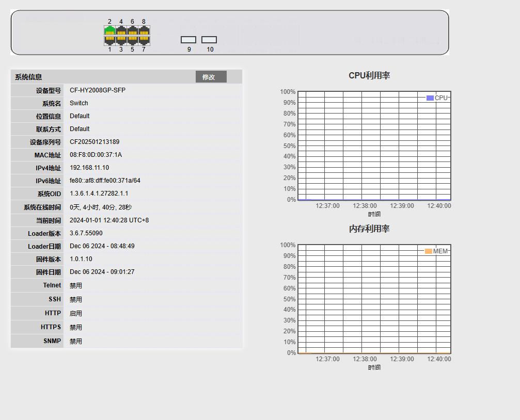Click 50% axis label on memory chart

[289, 299]
